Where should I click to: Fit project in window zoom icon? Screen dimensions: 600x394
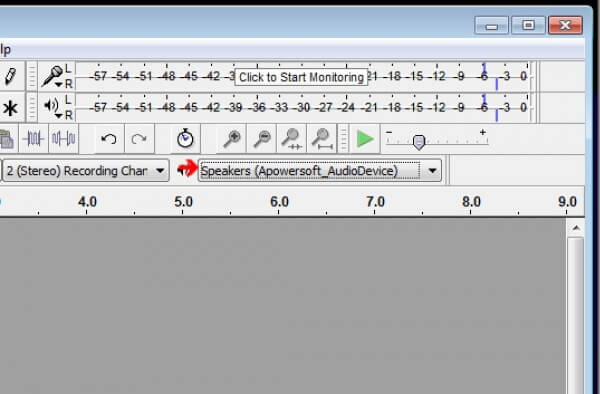point(322,138)
